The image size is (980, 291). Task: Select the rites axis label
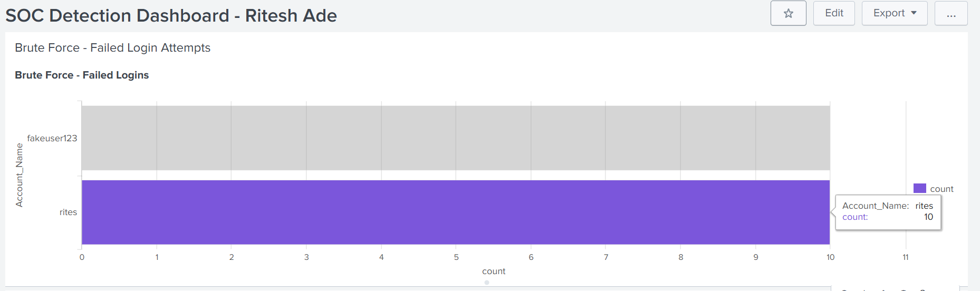(68, 212)
